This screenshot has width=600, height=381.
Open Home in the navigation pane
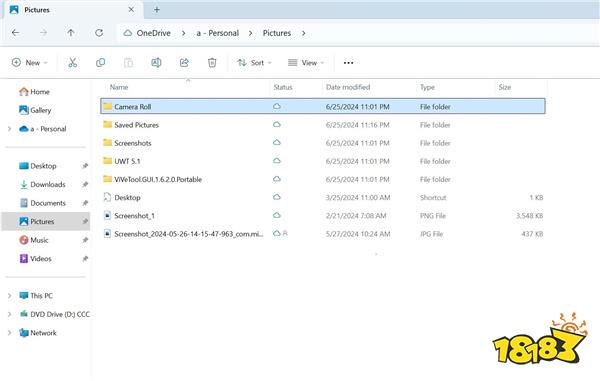coord(34,92)
